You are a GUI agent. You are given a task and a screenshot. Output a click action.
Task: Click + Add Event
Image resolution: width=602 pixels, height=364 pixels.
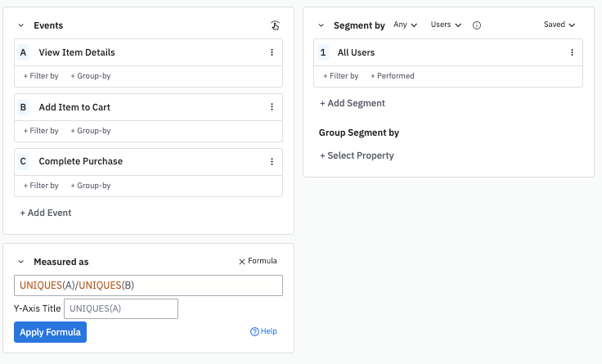46,213
